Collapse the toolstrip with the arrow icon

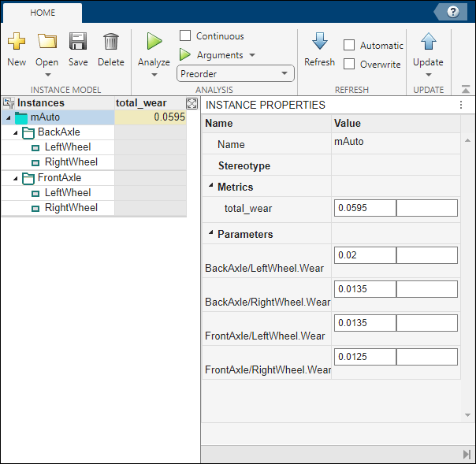coord(466,89)
